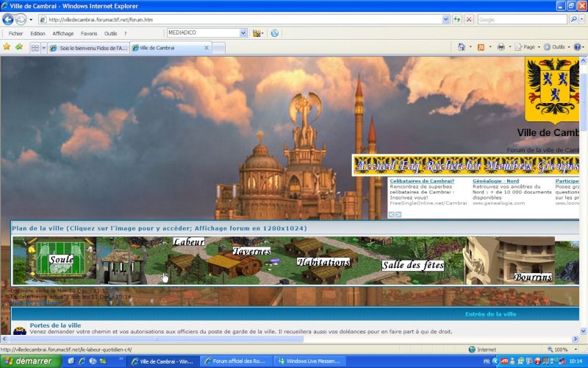
Task: Click the globe icon beside the Mediadico toolbar
Action: pyautogui.click(x=274, y=33)
